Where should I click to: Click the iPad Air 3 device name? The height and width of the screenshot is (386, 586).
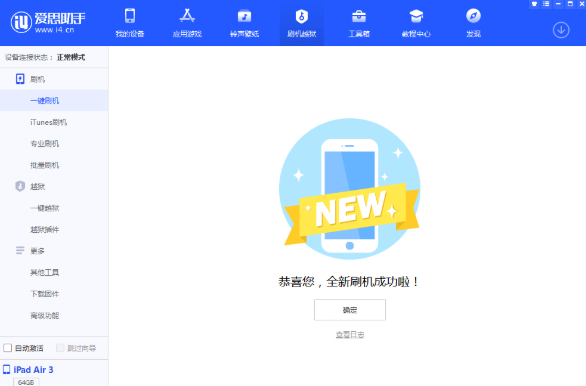[33, 370]
